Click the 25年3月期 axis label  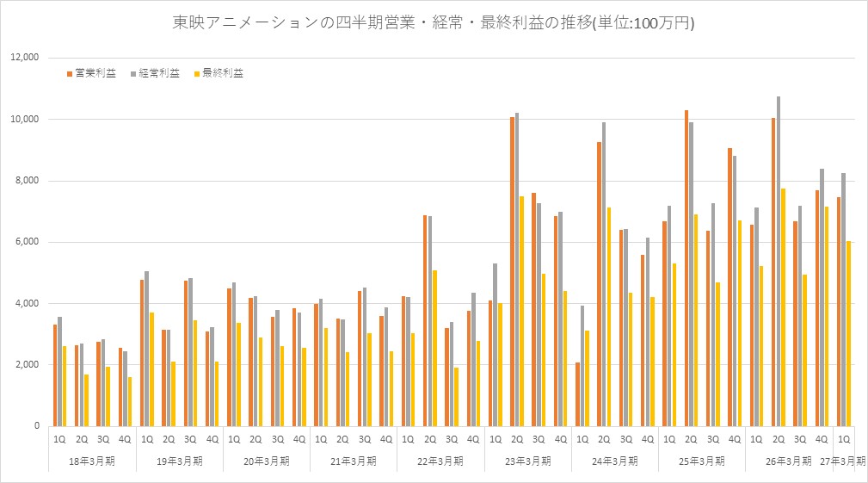tap(701, 461)
